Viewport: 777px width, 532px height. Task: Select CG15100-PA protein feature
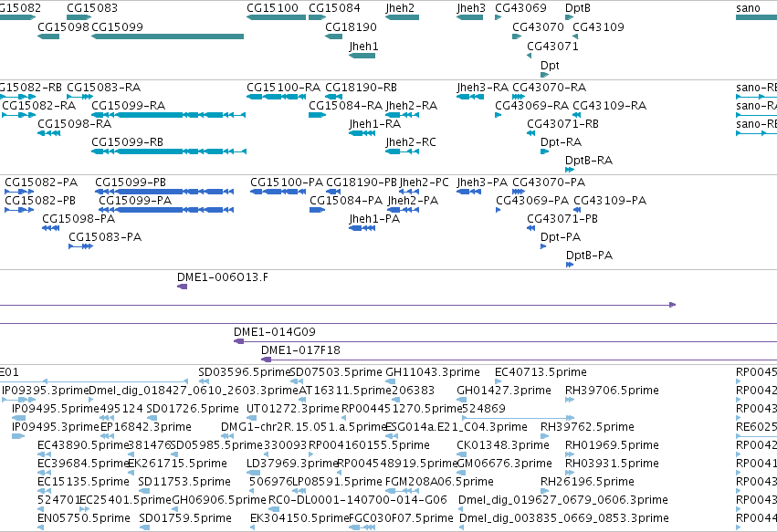pos(278,192)
